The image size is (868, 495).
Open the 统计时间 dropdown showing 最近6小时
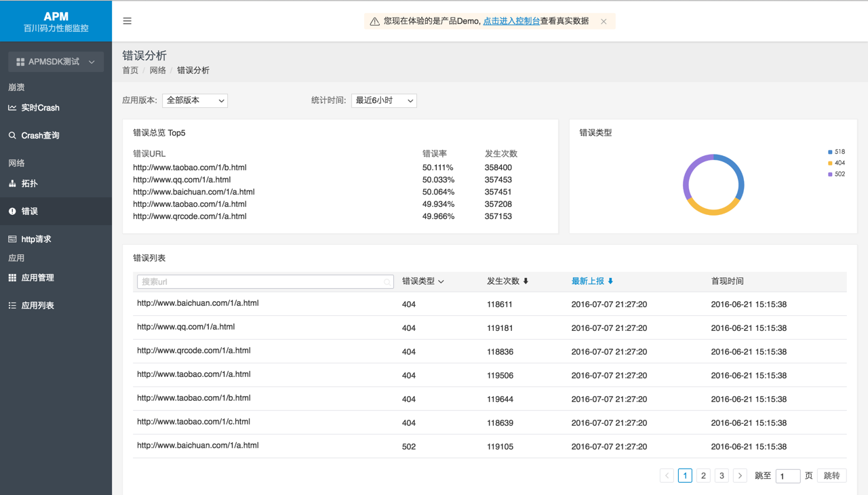(x=384, y=100)
